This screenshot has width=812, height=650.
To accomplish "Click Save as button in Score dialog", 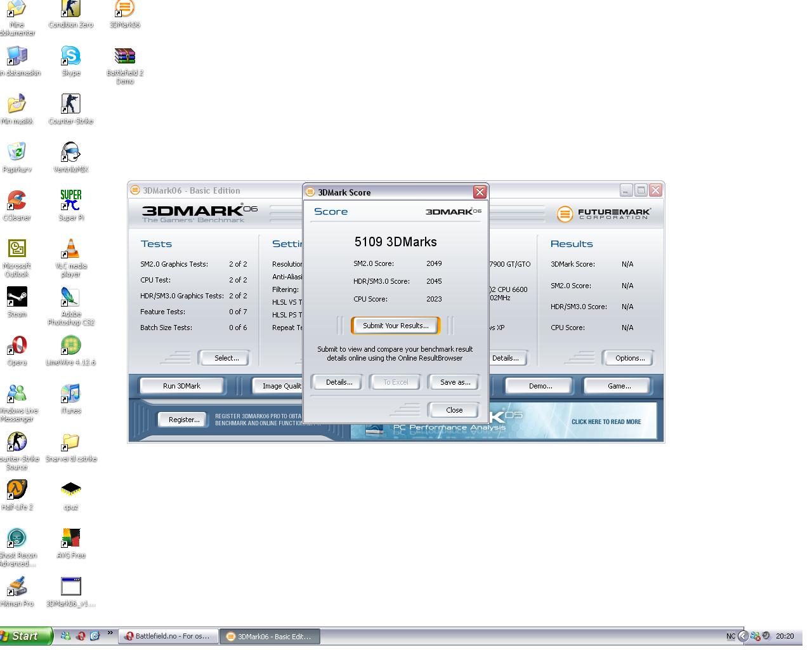I will [455, 382].
